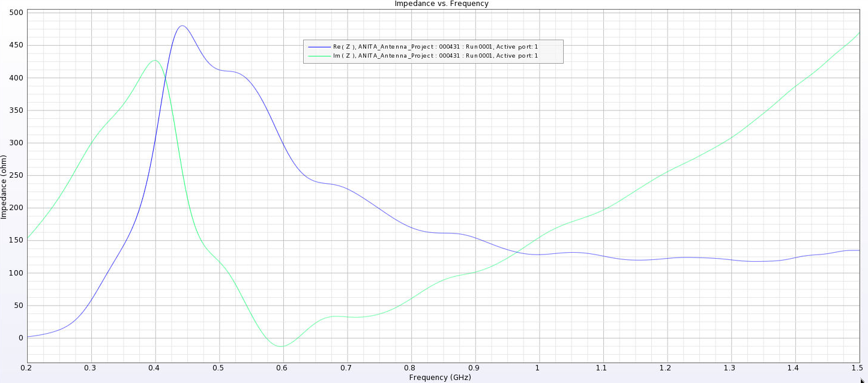The width and height of the screenshot is (868, 383).
Task: Click the green curve's right end at 1.5 GHz
Action: point(860,33)
